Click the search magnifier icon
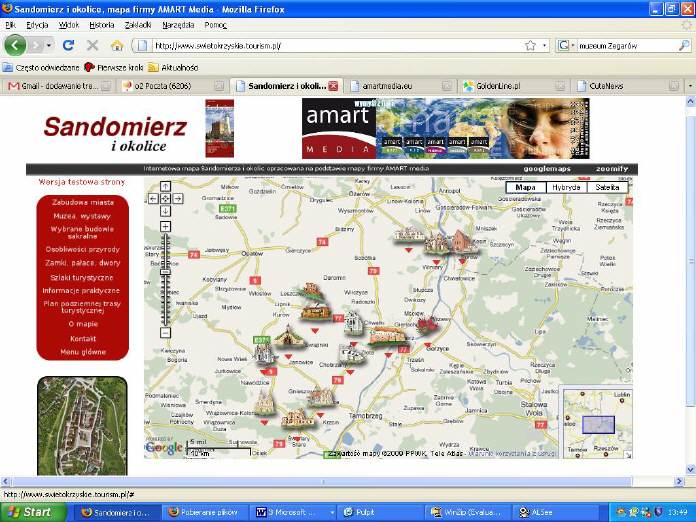Viewport: 696px width, 522px height. pos(684,45)
